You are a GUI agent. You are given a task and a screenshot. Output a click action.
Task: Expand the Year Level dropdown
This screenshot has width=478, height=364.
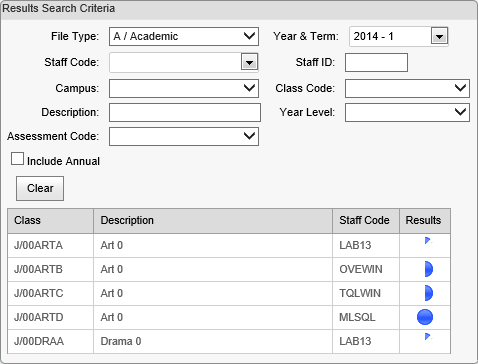407,112
